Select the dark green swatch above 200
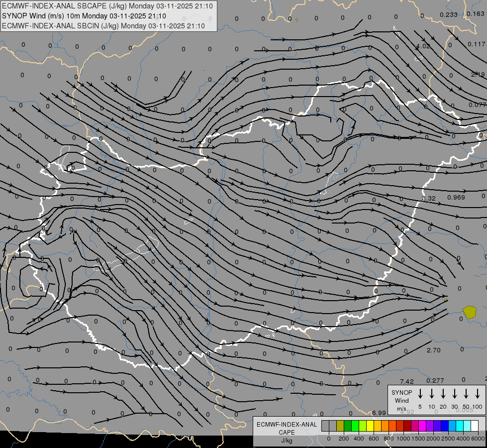Viewport: 487px width, 448px height. (x=348, y=426)
